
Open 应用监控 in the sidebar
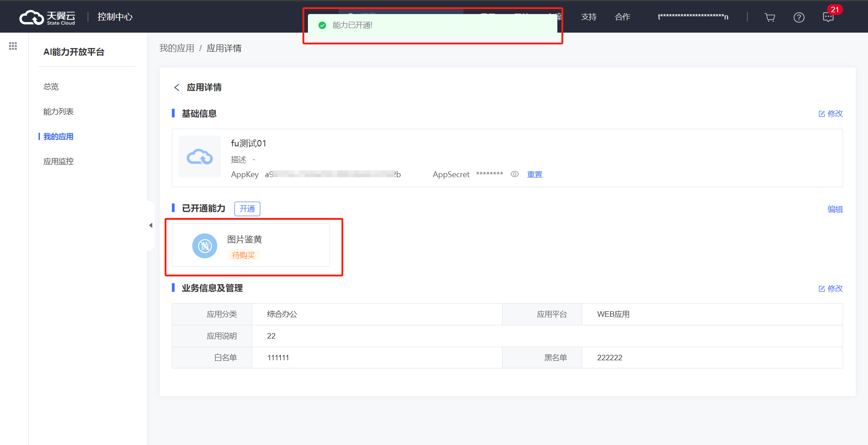tap(59, 161)
